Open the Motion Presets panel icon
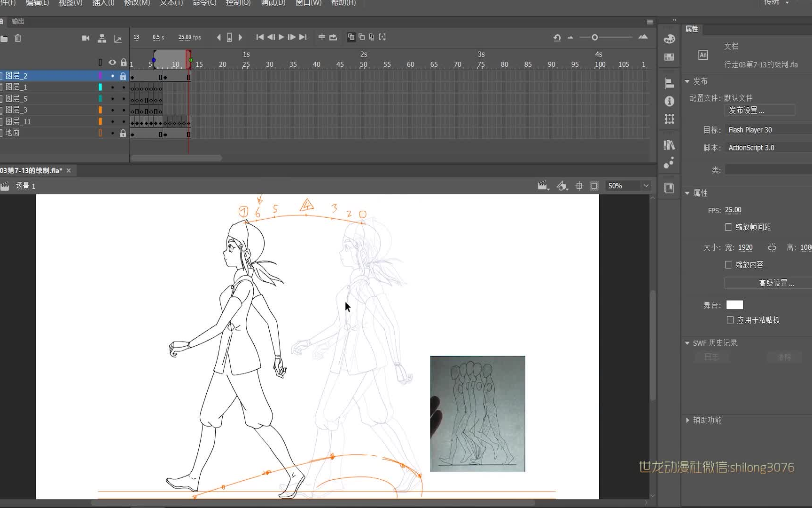Screen dimensions: 812x508 (669, 163)
